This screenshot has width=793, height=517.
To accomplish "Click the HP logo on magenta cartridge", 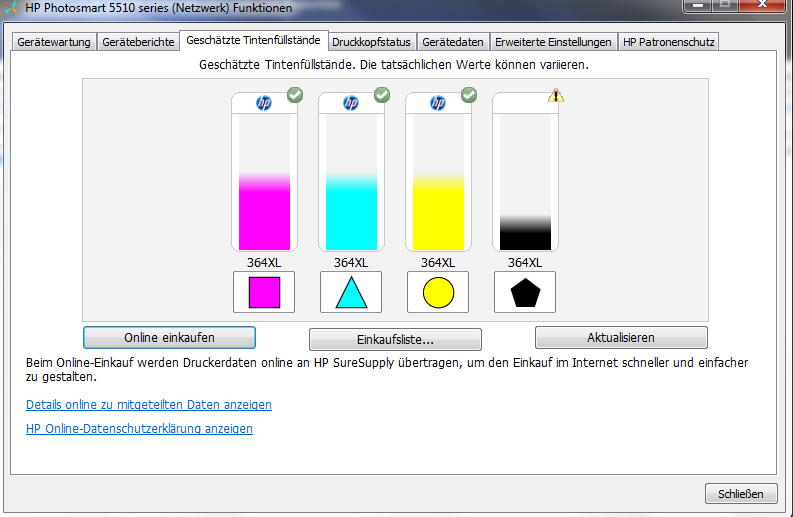I will (x=264, y=103).
